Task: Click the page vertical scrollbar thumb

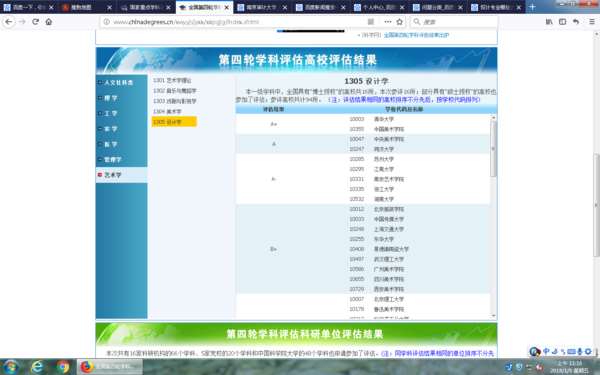Action: pyautogui.click(x=596, y=205)
